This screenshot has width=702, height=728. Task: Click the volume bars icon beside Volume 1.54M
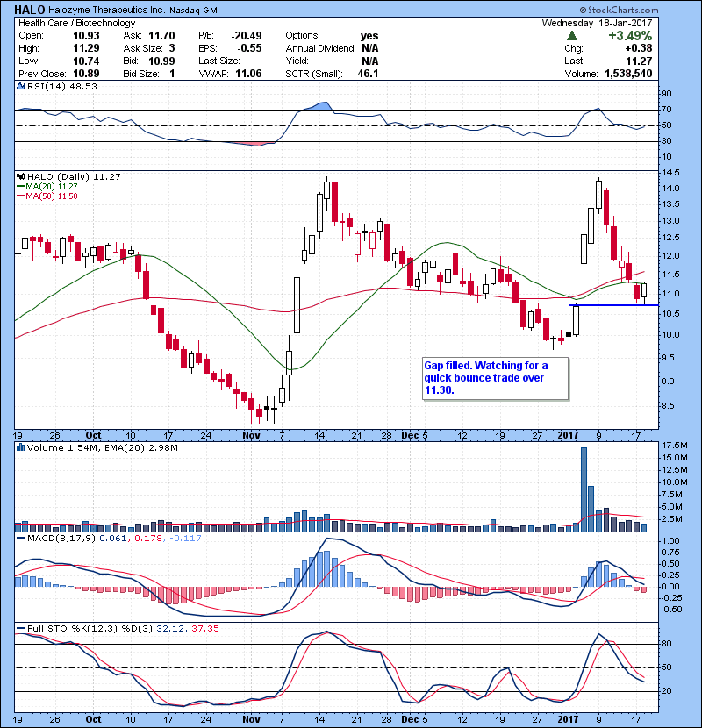[x=20, y=448]
